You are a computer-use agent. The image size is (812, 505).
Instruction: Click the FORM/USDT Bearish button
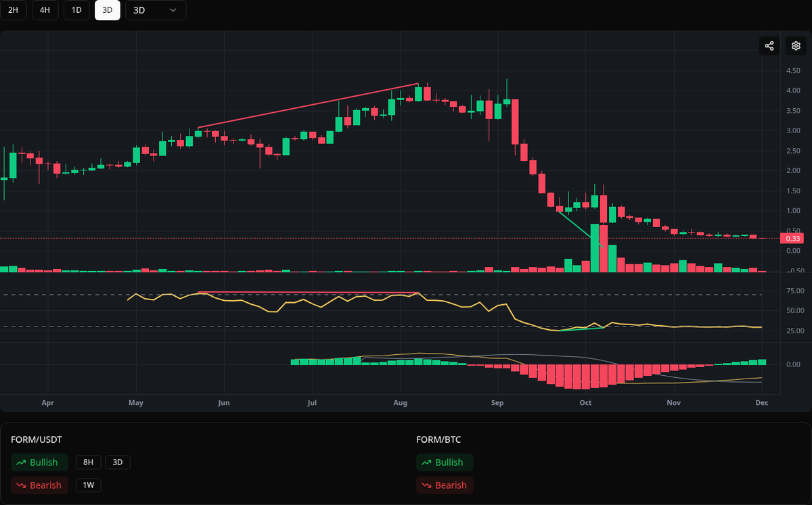click(39, 485)
